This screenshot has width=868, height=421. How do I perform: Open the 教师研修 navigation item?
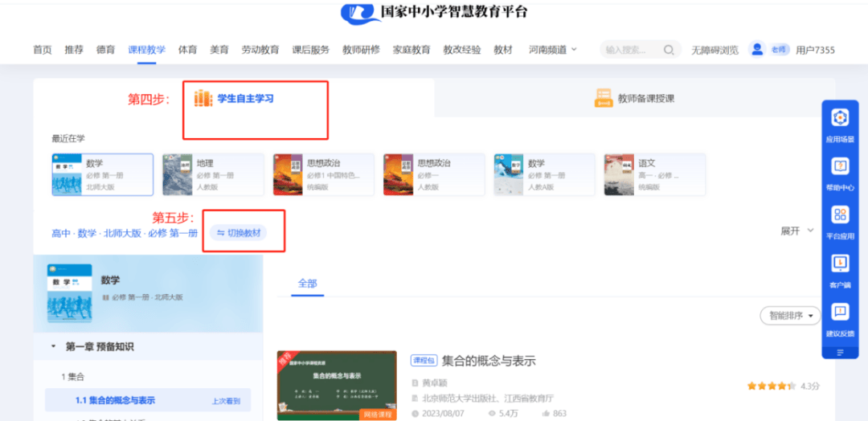coord(361,50)
